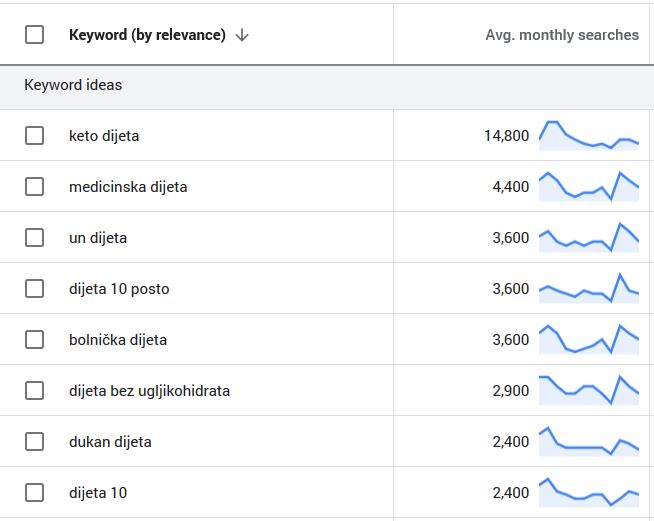Sort by Keyword (by relevance) column
This screenshot has height=521, width=654.
(x=146, y=35)
